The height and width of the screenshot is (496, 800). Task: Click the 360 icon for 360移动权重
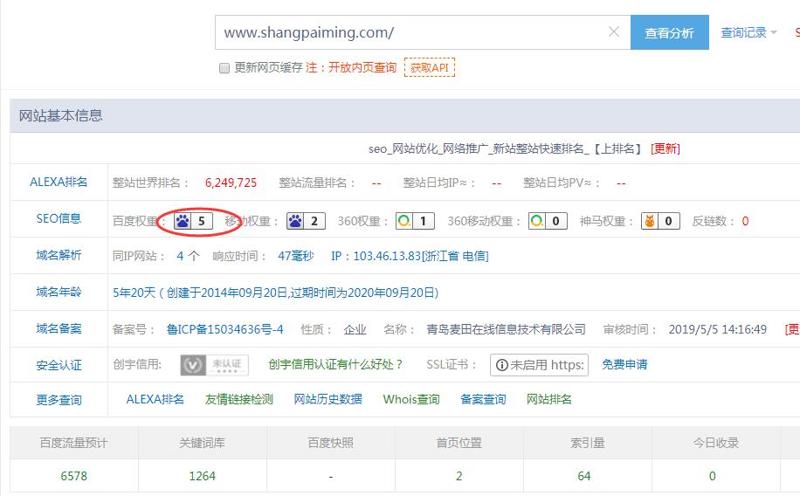tap(536, 221)
